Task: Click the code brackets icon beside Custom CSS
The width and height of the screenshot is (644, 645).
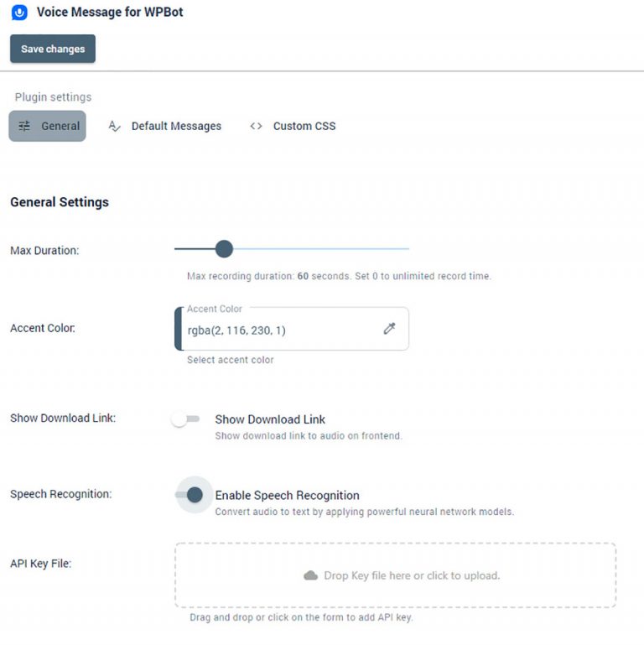Action: point(256,126)
